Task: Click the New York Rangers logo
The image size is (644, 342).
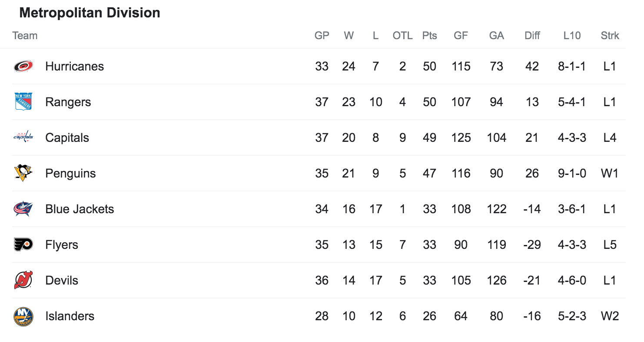Action: (x=23, y=102)
